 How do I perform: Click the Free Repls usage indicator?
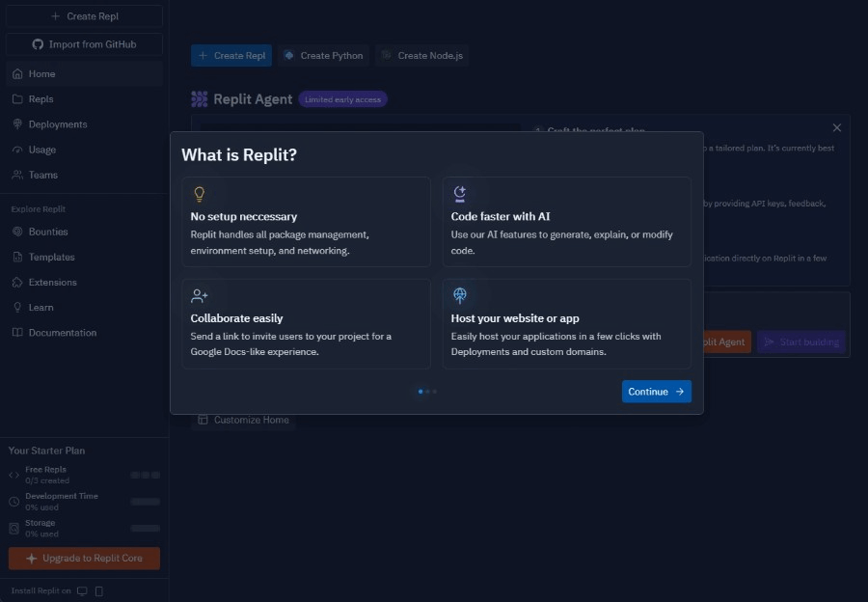pos(146,476)
